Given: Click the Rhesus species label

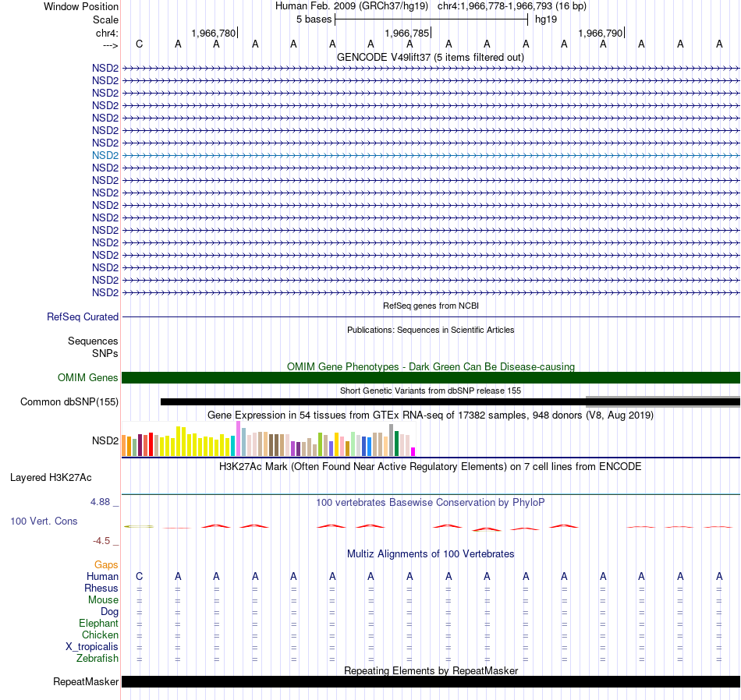Looking at the screenshot, I should (101, 588).
